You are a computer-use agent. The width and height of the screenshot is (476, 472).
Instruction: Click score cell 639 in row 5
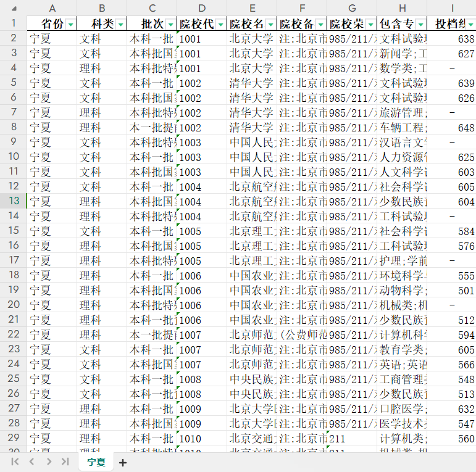451,83
